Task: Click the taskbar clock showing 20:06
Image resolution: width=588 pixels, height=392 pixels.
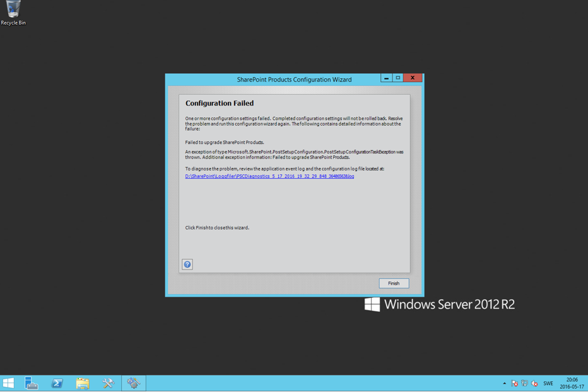Action: 572,383
